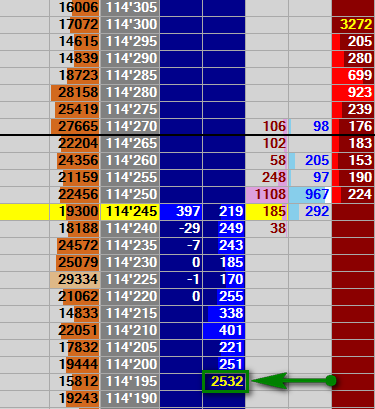Click bid size 170 at 114'225
Viewport: 375px width, 409px height.
(x=224, y=279)
